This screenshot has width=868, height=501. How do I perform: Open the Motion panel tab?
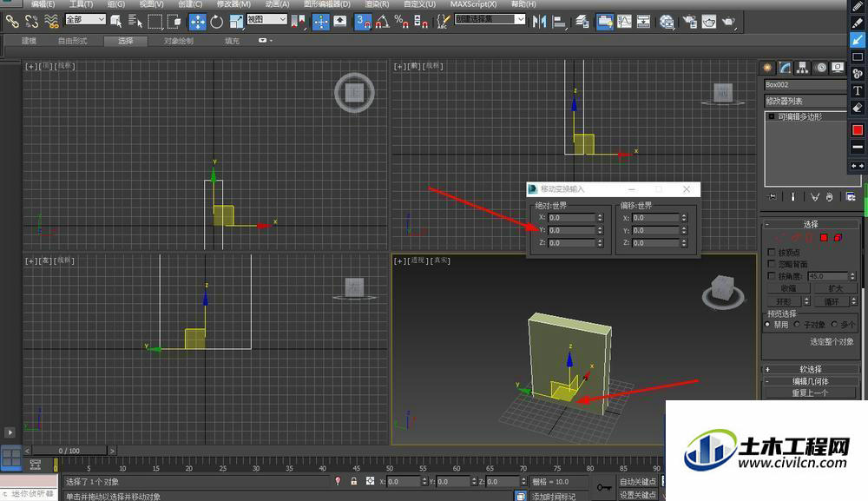pos(821,68)
